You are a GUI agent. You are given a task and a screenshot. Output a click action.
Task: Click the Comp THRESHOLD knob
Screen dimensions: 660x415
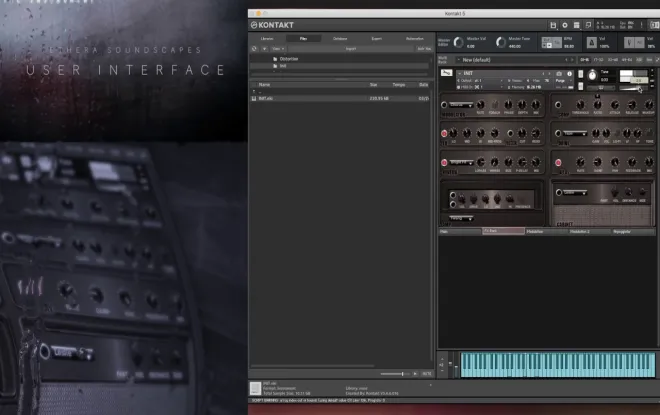(x=580, y=104)
